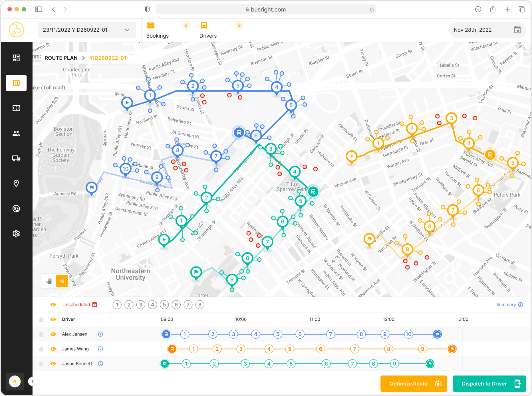Open the date picker showing Nov 28th
Viewport: 532px width, 396px height.
[x=517, y=30]
